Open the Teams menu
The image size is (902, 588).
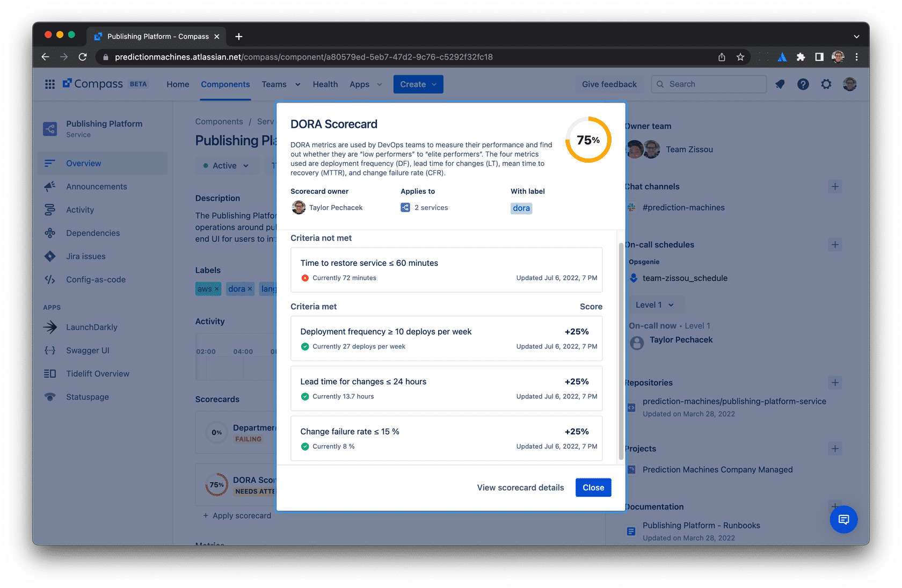[x=280, y=84]
